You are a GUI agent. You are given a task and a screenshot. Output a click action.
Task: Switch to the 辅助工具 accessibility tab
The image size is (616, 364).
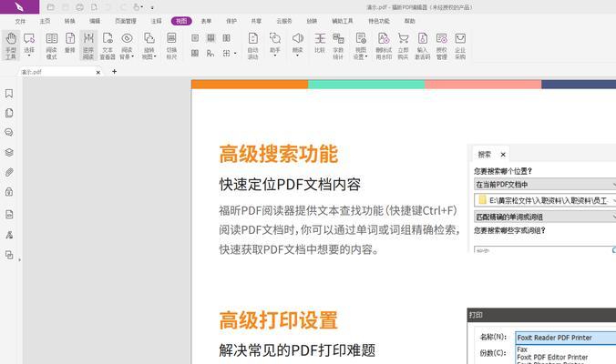(343, 21)
